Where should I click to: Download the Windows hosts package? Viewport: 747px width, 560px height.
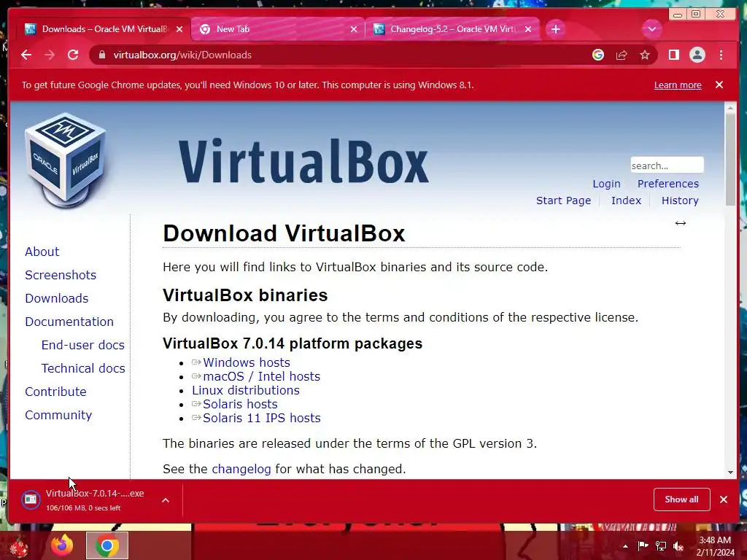tap(247, 363)
